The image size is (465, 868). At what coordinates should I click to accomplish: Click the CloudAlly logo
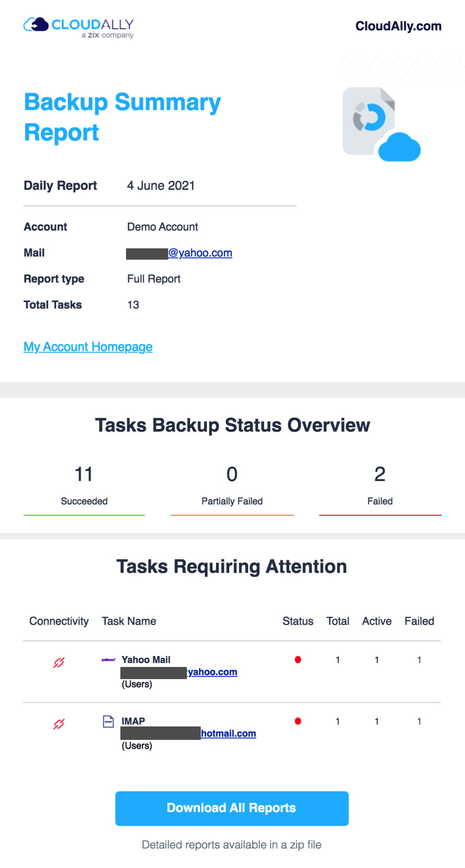pyautogui.click(x=79, y=28)
